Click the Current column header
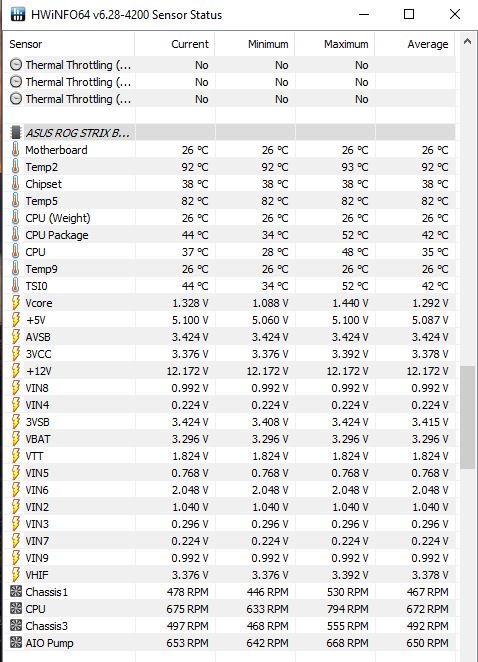Viewport: 478px width, 662px height. click(x=175, y=44)
